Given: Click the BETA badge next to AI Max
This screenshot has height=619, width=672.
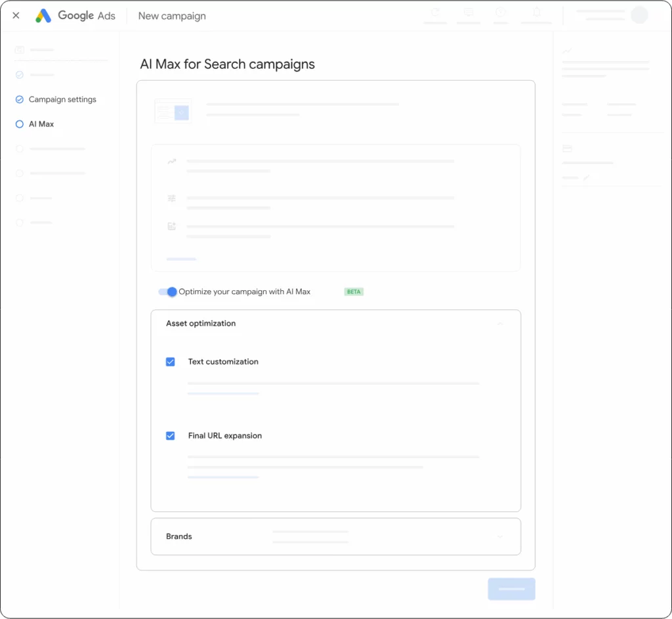Looking at the screenshot, I should pyautogui.click(x=354, y=291).
